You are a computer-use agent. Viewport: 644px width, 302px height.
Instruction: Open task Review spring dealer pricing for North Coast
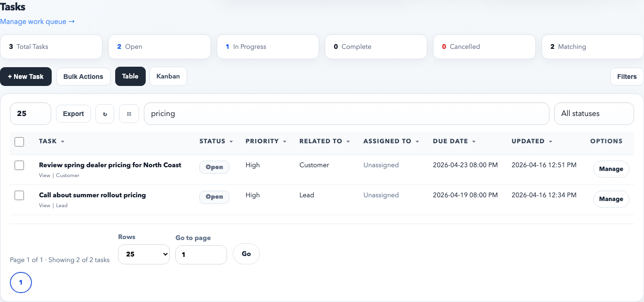(110, 165)
